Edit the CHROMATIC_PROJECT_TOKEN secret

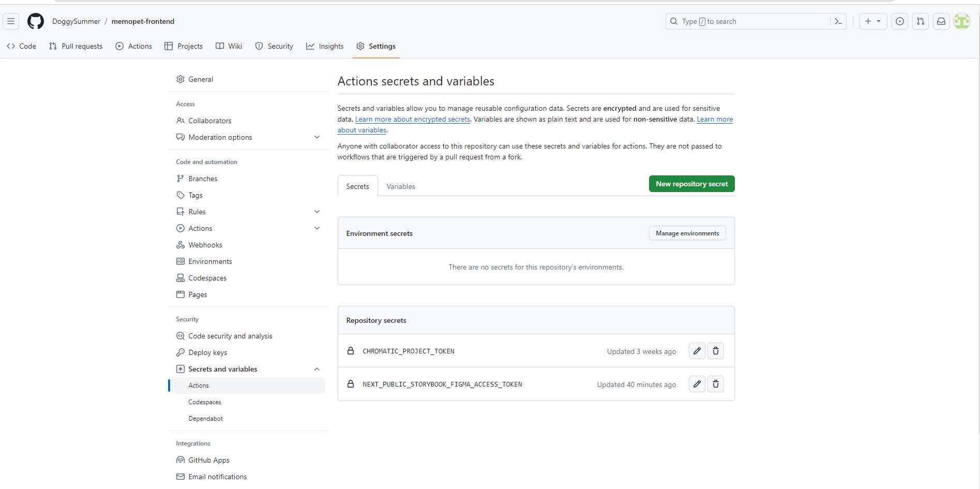point(697,351)
